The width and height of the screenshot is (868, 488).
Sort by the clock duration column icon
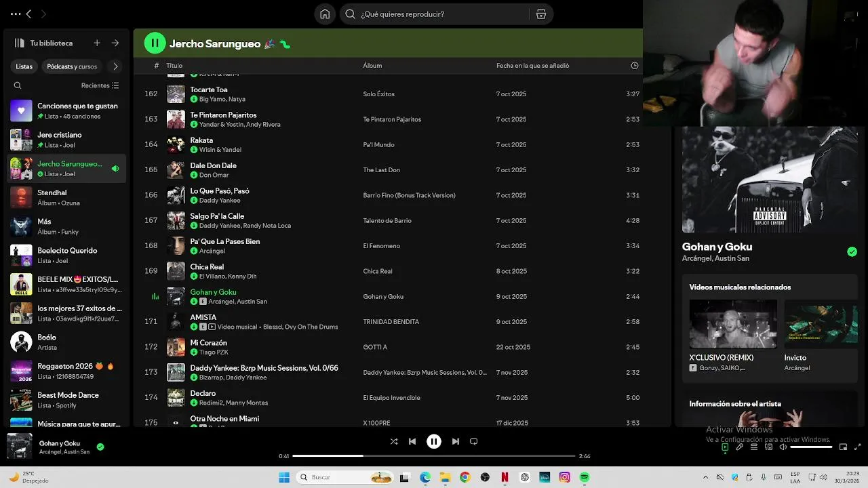[x=635, y=66]
